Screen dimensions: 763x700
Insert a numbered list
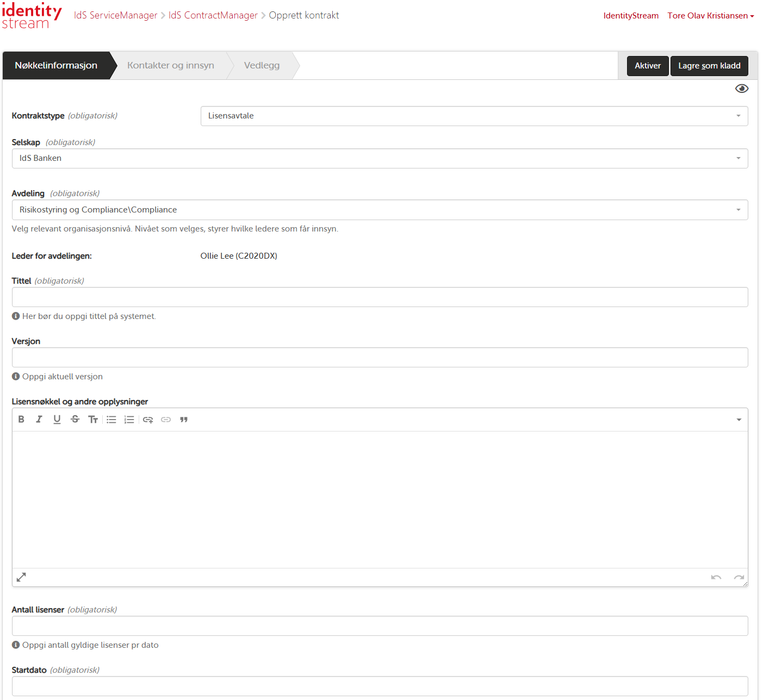coord(129,419)
